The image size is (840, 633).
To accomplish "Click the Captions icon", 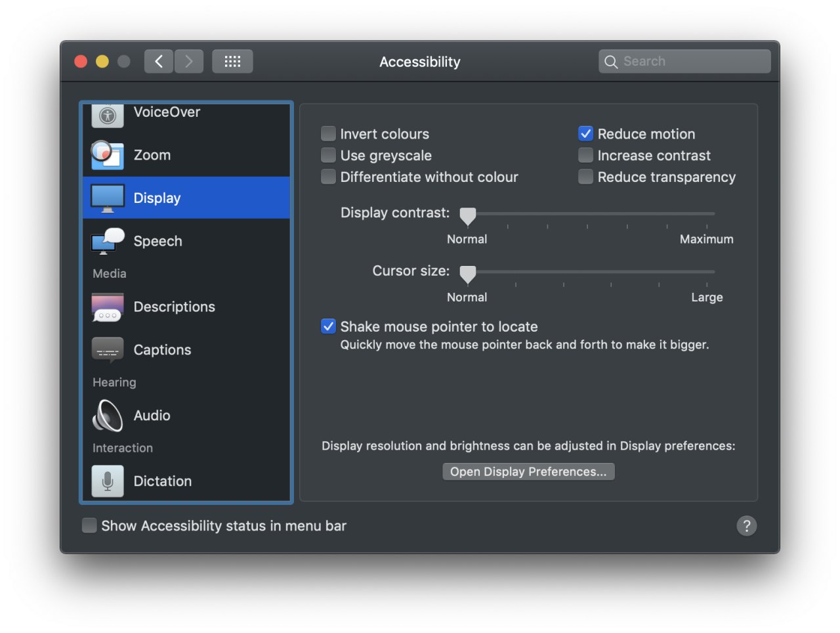I will (x=108, y=350).
